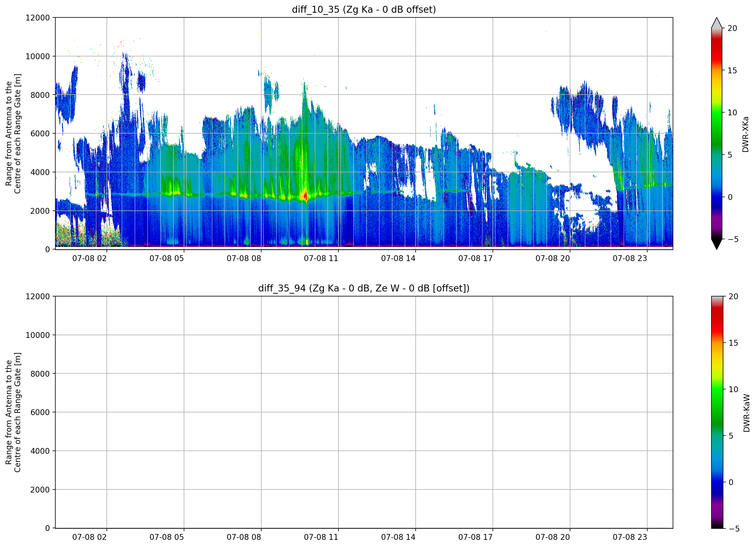Click the black lower arrow of the top colorbar
The width and height of the screenshot is (756, 547).
(x=716, y=244)
